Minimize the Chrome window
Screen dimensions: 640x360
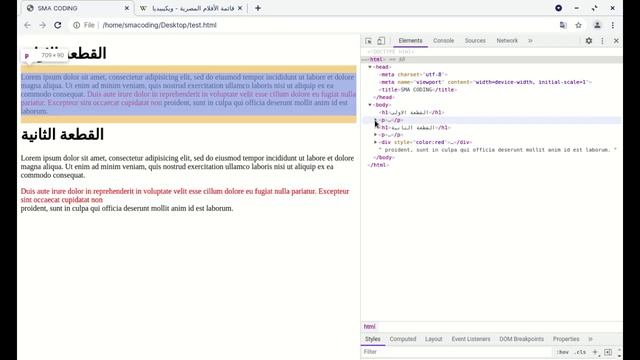point(576,8)
